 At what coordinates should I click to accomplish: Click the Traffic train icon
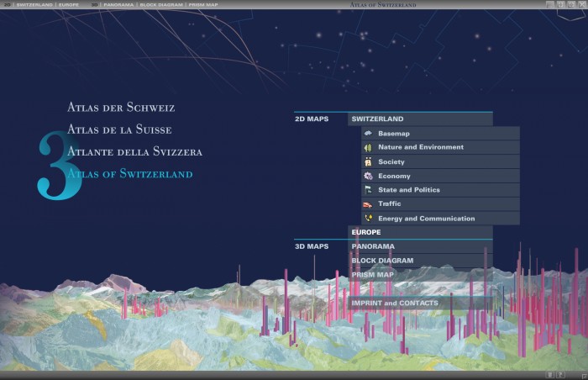368,204
